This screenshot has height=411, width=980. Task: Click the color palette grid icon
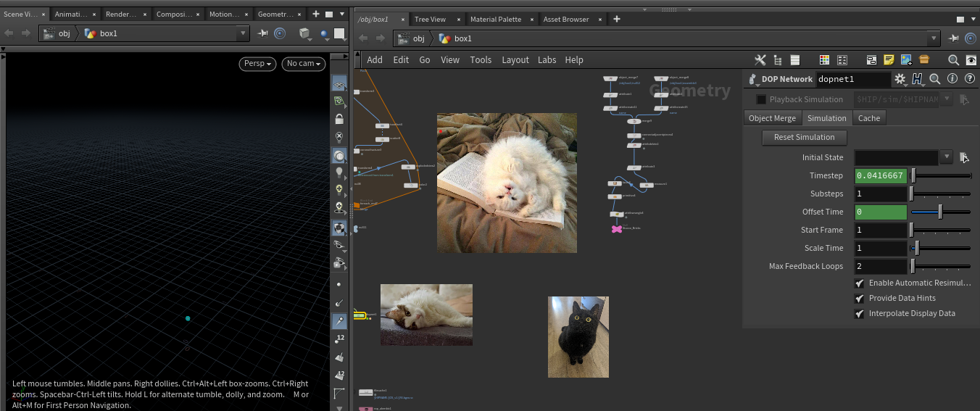824,60
